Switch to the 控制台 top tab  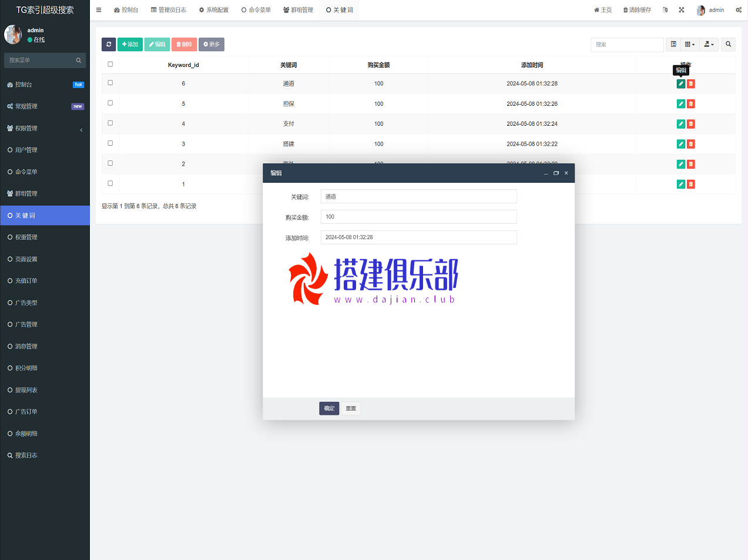(x=126, y=10)
